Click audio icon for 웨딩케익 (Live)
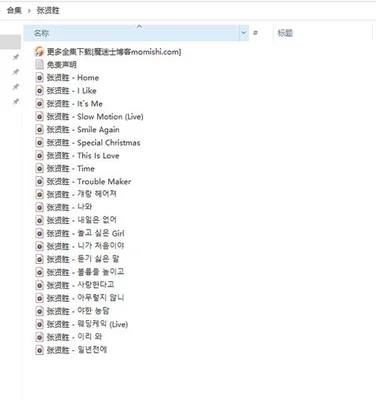 tap(39, 324)
